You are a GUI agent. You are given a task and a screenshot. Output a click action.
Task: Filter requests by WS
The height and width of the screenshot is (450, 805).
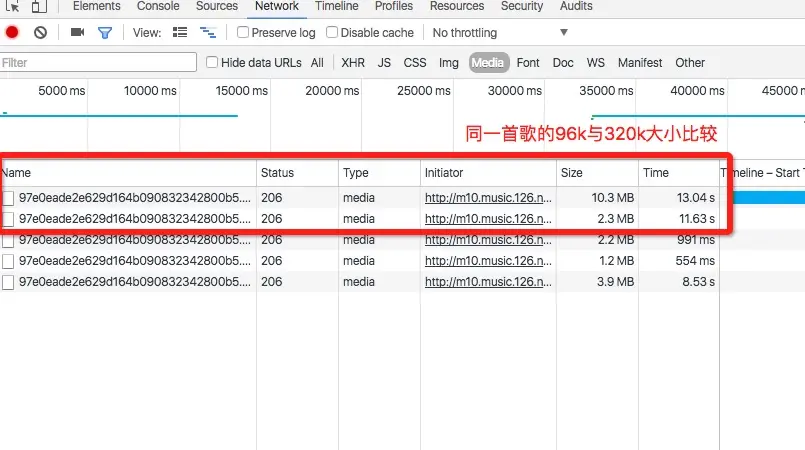(x=596, y=63)
